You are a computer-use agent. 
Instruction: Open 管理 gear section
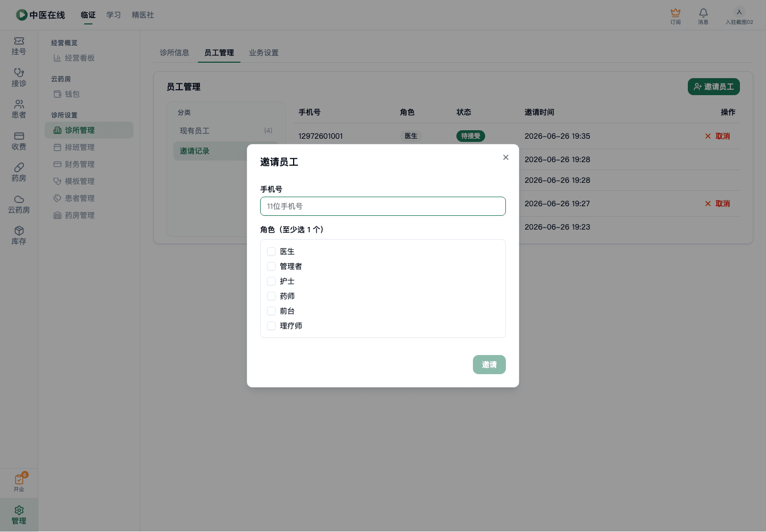pos(19,515)
